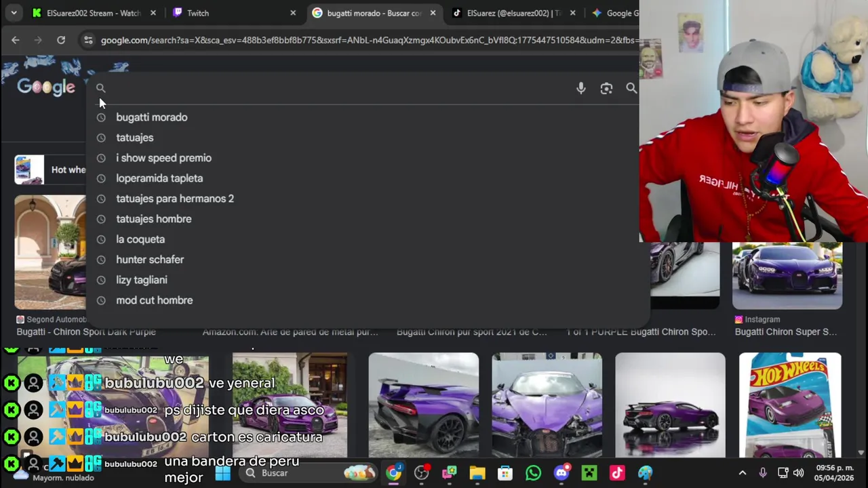868x488 pixels.
Task: Open the Hot Wheels purple car package thumbnail
Action: click(x=790, y=405)
